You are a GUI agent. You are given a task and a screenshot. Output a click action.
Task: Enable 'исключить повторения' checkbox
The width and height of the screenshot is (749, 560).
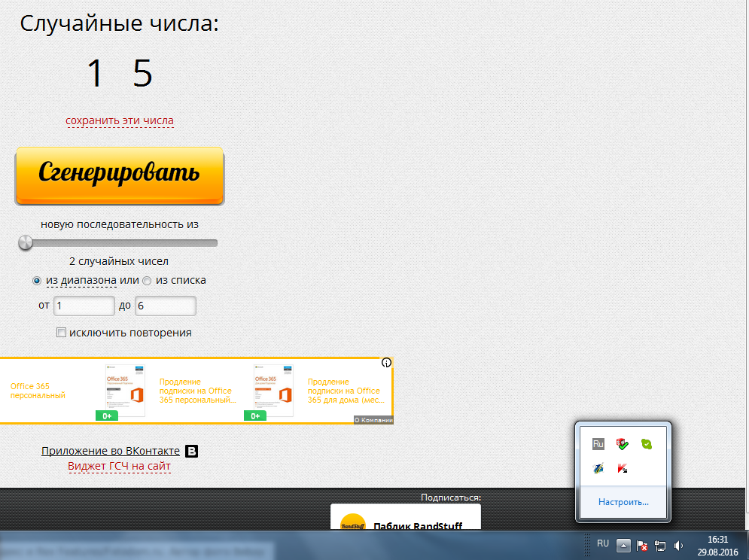[x=61, y=333]
